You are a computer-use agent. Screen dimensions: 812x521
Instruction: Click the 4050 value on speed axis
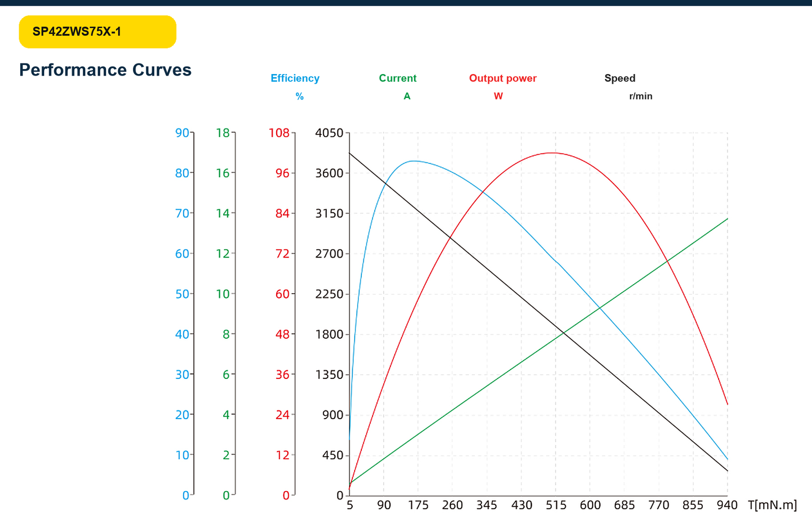click(x=329, y=133)
